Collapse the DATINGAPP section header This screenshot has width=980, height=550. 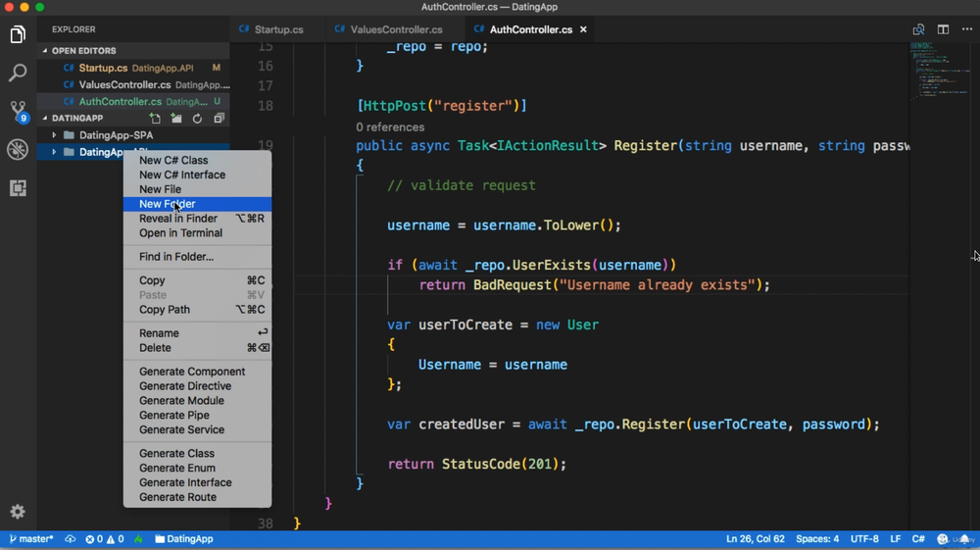pos(76,119)
